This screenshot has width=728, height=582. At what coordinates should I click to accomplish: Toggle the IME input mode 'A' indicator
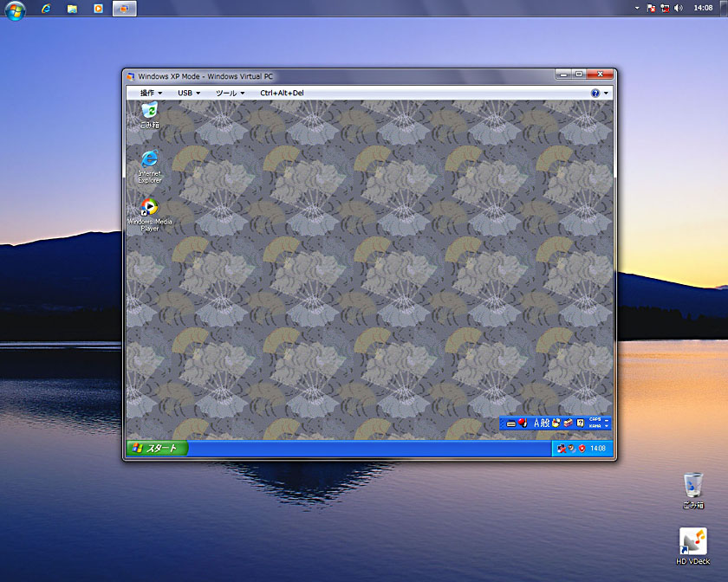[536, 424]
